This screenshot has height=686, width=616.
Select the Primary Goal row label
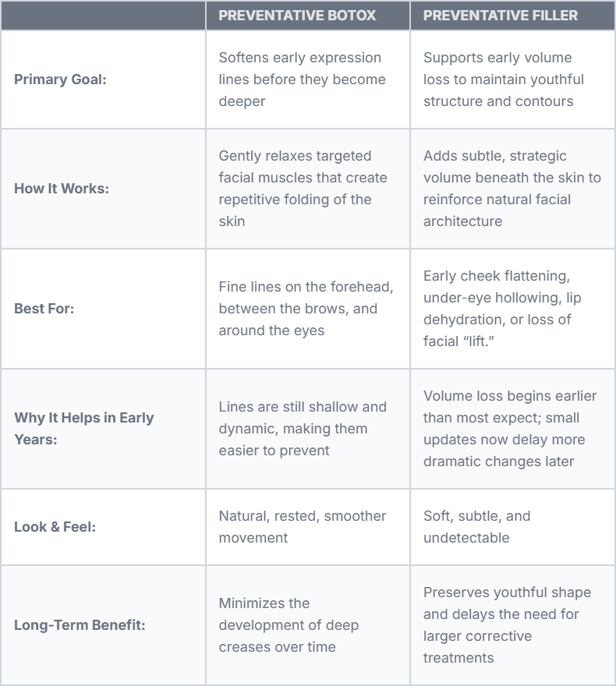pos(60,80)
